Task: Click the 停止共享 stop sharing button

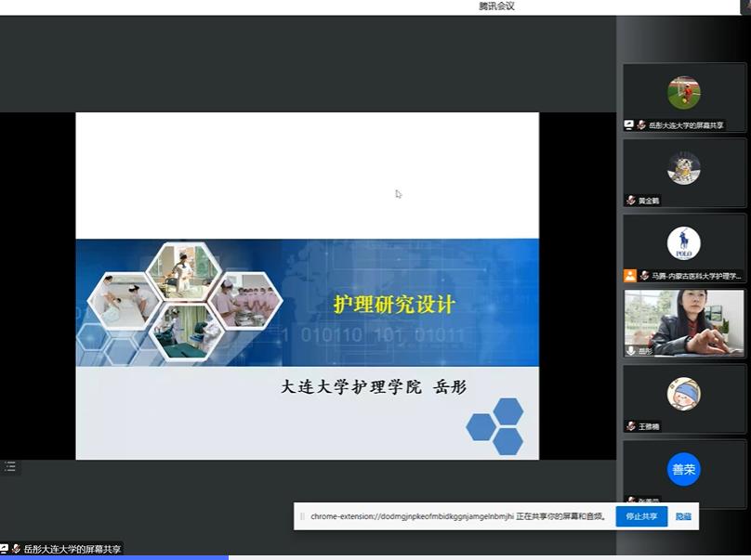Action: [641, 516]
